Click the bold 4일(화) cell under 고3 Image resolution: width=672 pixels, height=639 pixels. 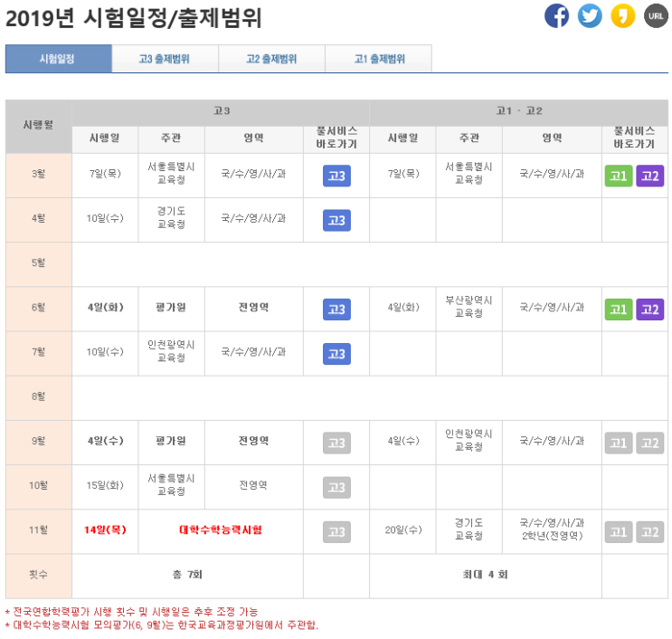(x=105, y=308)
